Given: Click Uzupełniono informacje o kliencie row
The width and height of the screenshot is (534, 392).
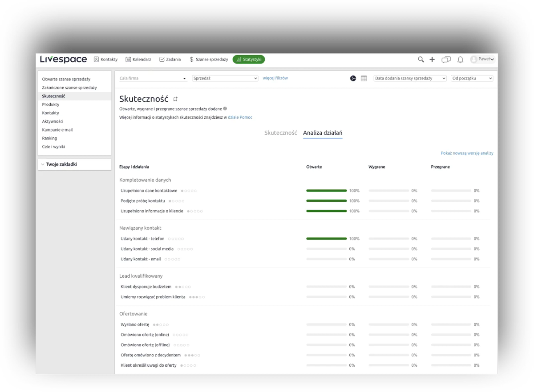Looking at the screenshot, I should pos(305,211).
